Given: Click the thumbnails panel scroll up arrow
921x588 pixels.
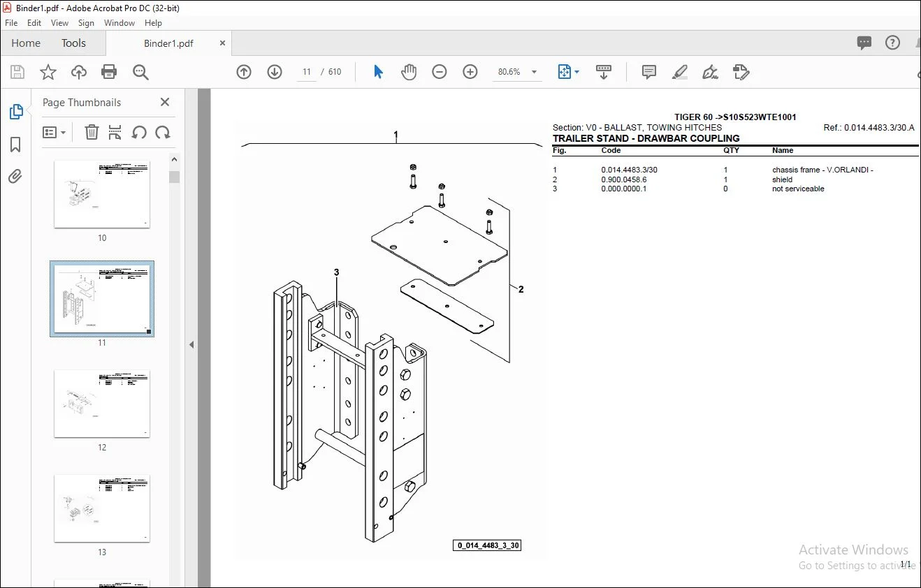Looking at the screenshot, I should click(175, 161).
